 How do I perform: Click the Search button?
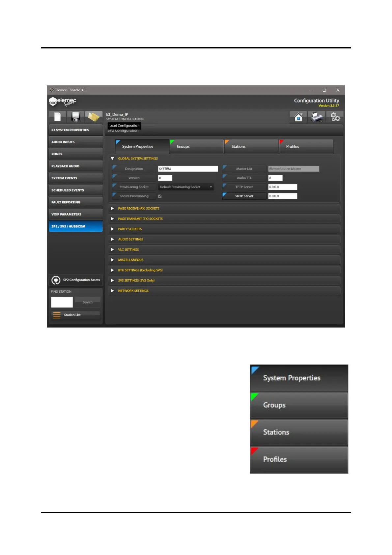coord(87,302)
